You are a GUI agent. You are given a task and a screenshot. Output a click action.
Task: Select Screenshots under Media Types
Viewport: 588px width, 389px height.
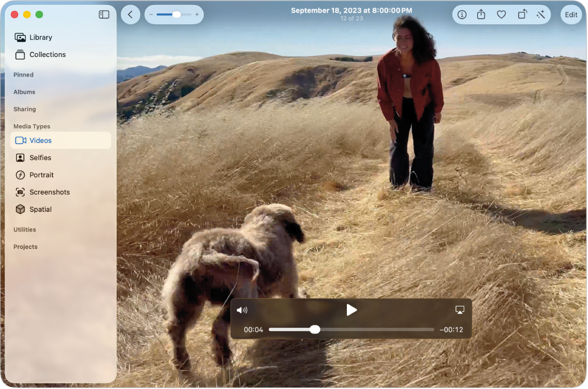tap(49, 191)
